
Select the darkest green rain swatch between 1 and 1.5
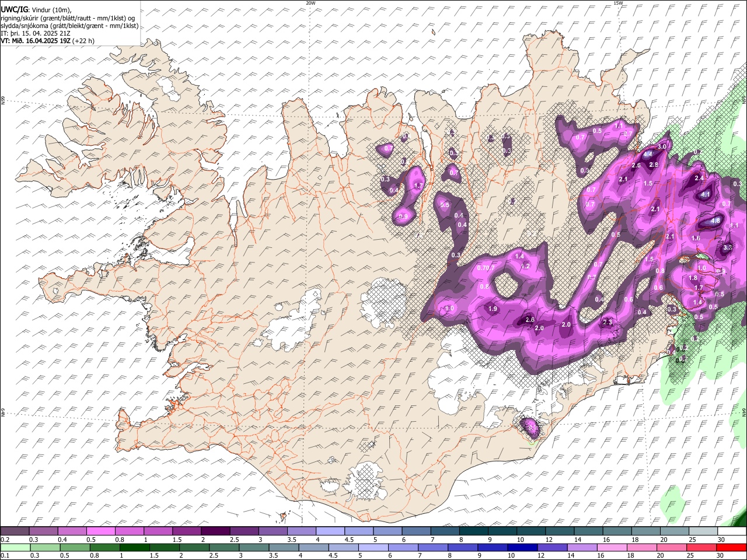[x=134, y=547]
